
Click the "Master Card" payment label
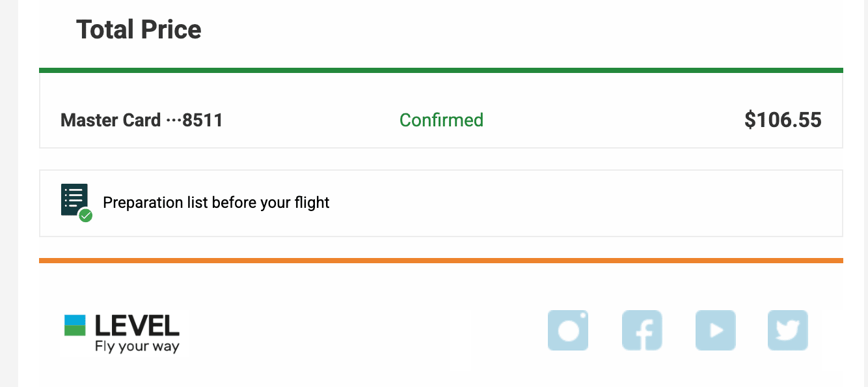pos(111,120)
